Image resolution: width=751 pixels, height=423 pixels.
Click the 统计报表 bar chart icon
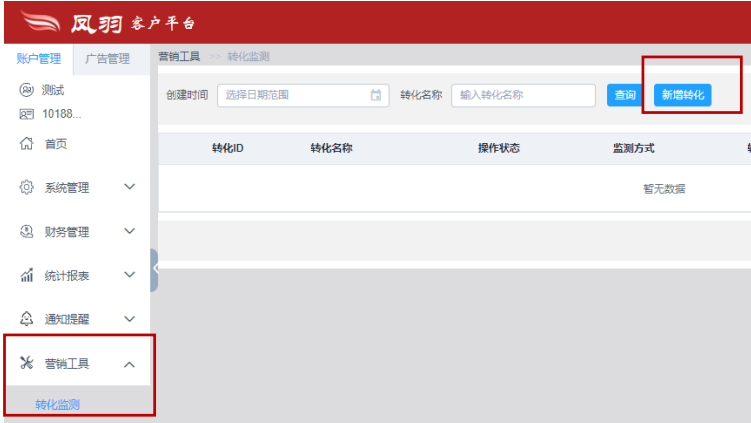(27, 276)
